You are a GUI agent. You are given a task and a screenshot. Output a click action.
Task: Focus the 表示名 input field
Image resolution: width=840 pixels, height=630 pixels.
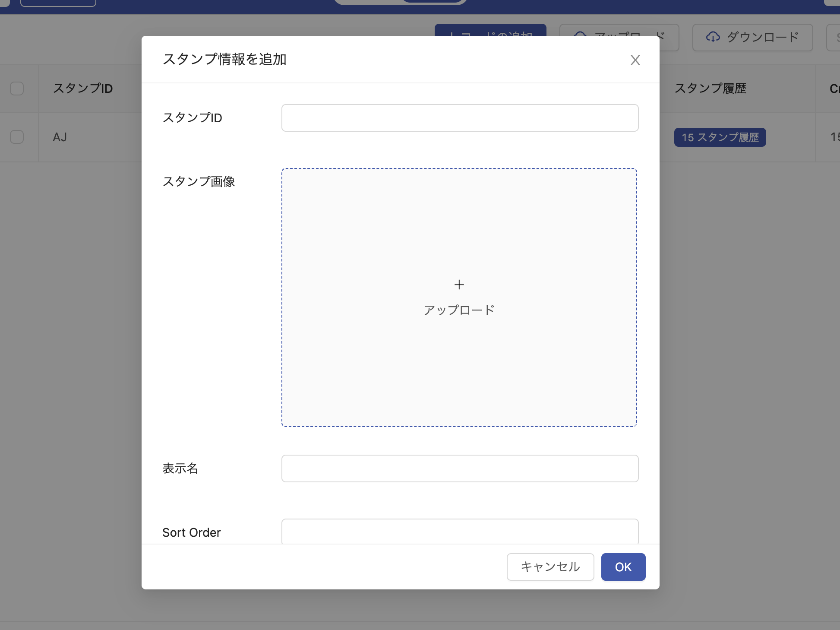[460, 469]
